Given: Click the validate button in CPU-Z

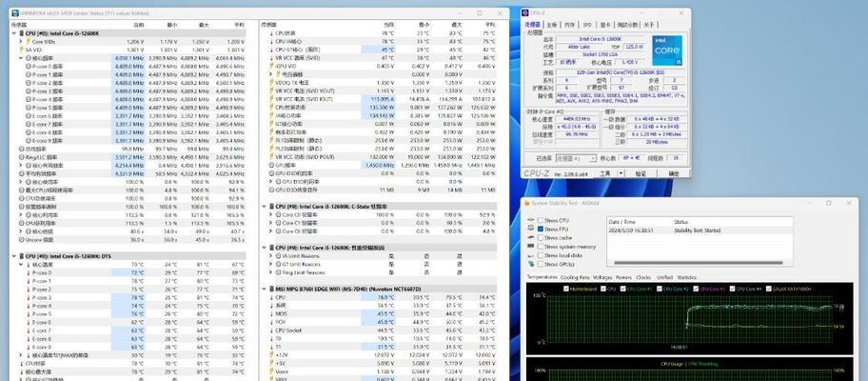Looking at the screenshot, I should [x=641, y=173].
